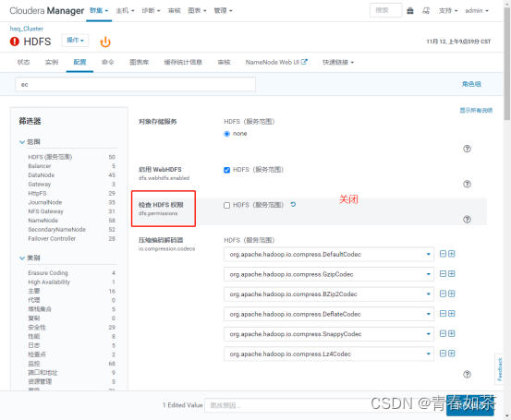Screen dimensions: 511x420
Task: Filter by DataNode scope
Action: (x=42, y=175)
